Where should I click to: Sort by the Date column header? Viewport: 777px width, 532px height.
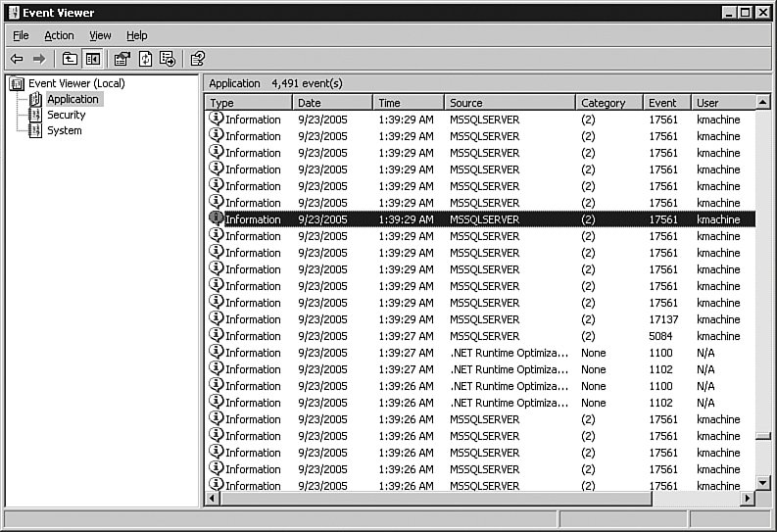click(x=332, y=103)
